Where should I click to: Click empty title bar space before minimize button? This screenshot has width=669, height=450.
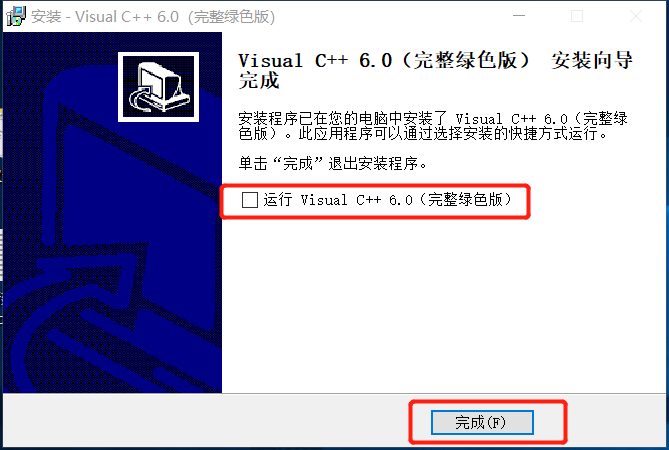384,17
